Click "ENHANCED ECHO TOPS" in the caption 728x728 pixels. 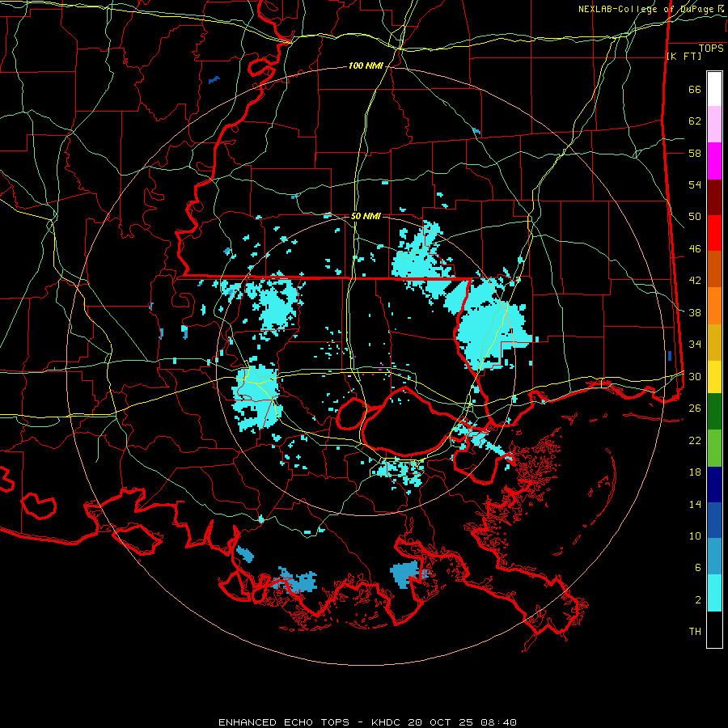[284, 722]
